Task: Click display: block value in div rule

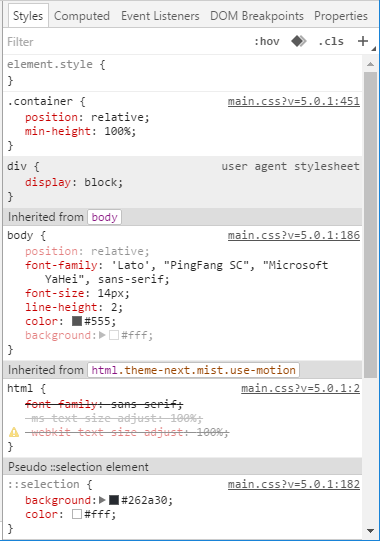Action: (x=101, y=182)
